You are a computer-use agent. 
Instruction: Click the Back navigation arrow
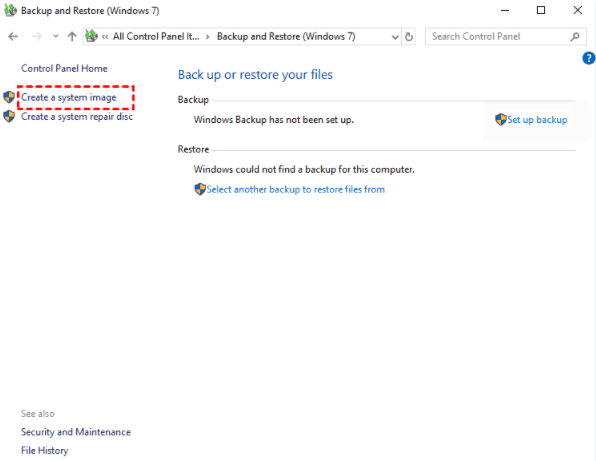click(x=13, y=36)
